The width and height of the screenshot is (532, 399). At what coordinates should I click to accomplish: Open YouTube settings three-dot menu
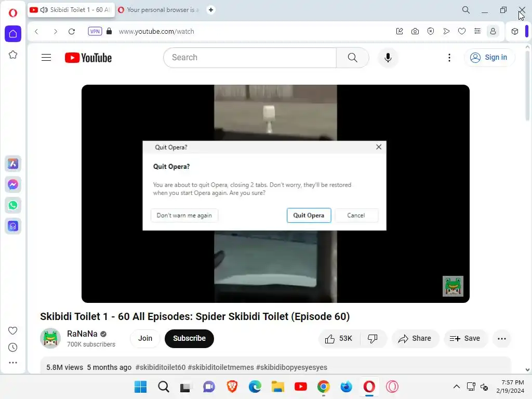pyautogui.click(x=449, y=57)
